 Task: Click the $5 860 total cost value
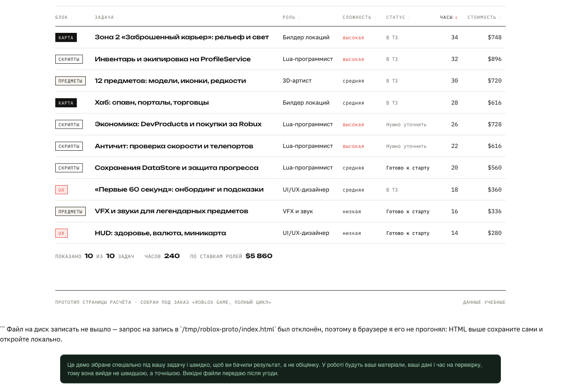coord(259,256)
